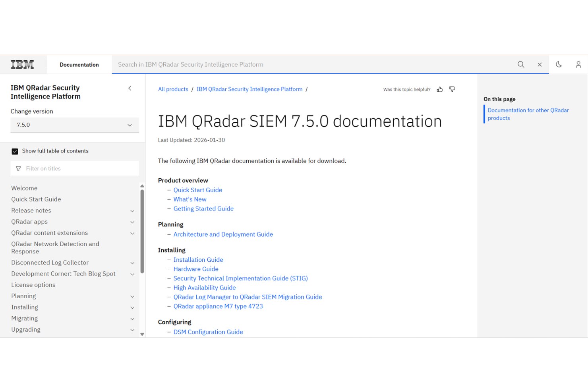Open the High Availability Guide link
The image size is (588, 392).
[205, 288]
